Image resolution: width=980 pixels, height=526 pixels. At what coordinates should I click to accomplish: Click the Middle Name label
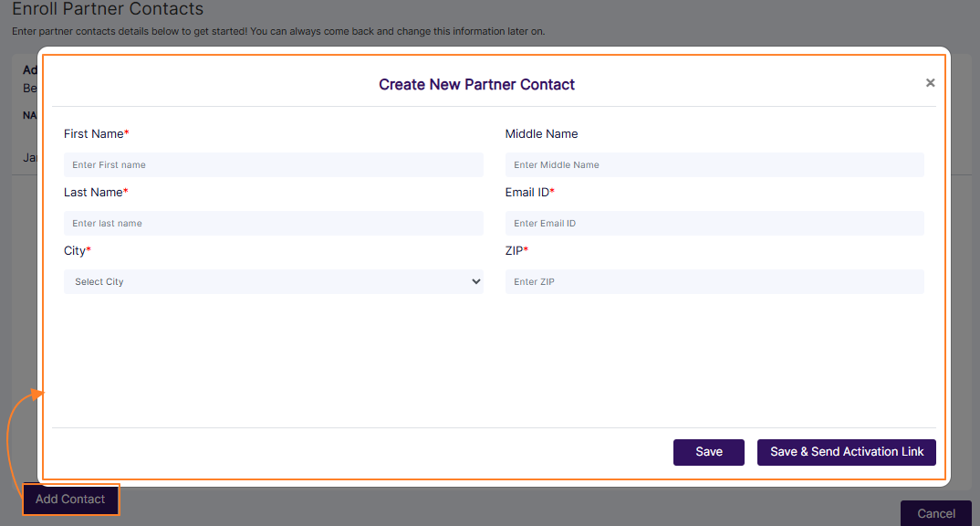tap(541, 133)
